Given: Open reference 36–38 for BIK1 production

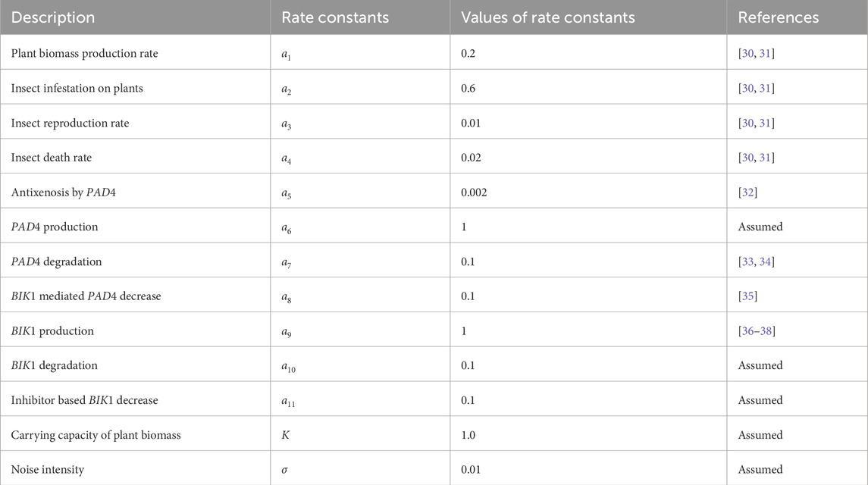Looking at the screenshot, I should coord(756,331).
